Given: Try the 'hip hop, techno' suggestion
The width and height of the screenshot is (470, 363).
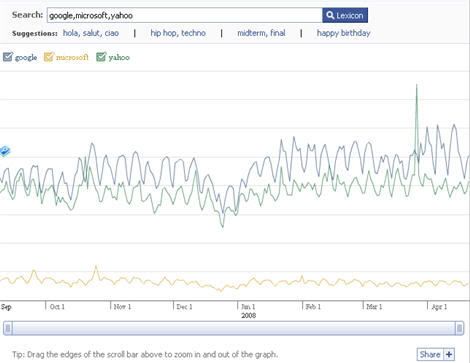Looking at the screenshot, I should coord(178,33).
